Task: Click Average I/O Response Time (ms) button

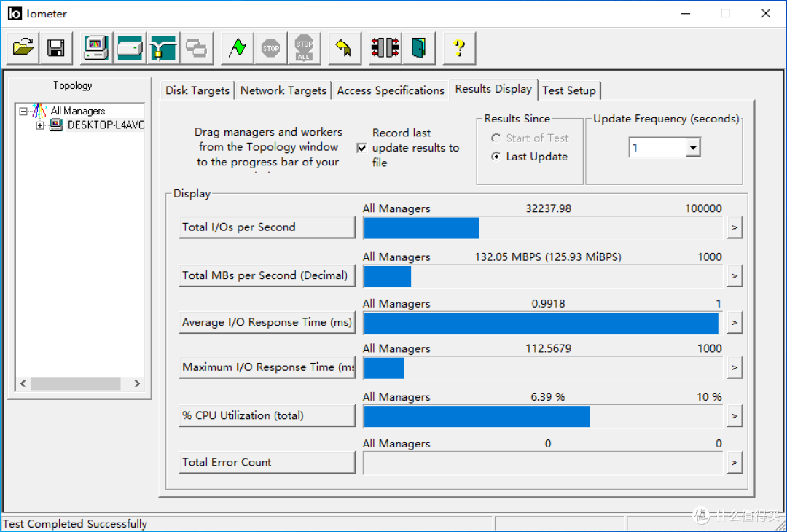Action: pos(267,322)
